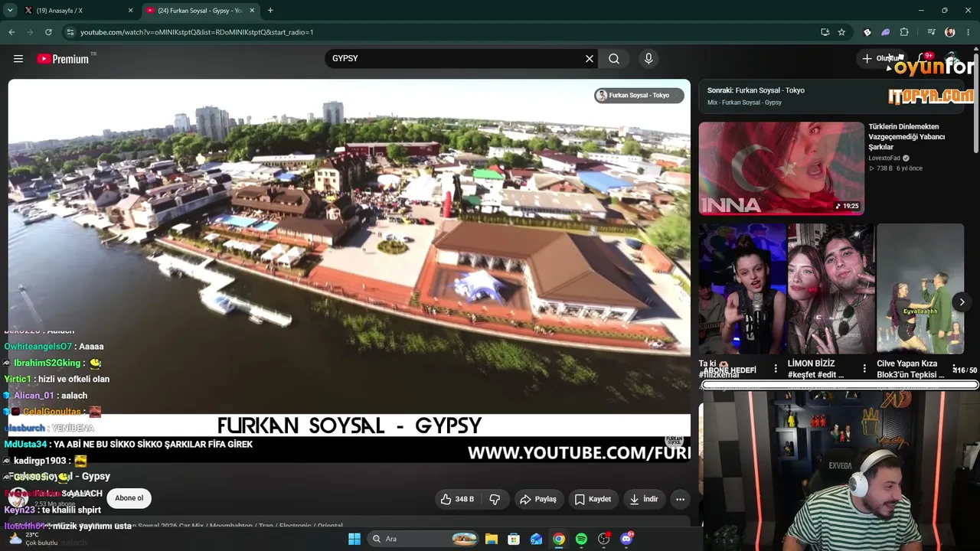Open the Furkan Soysal - Tokyo card
This screenshot has width=980, height=551.
tap(639, 96)
